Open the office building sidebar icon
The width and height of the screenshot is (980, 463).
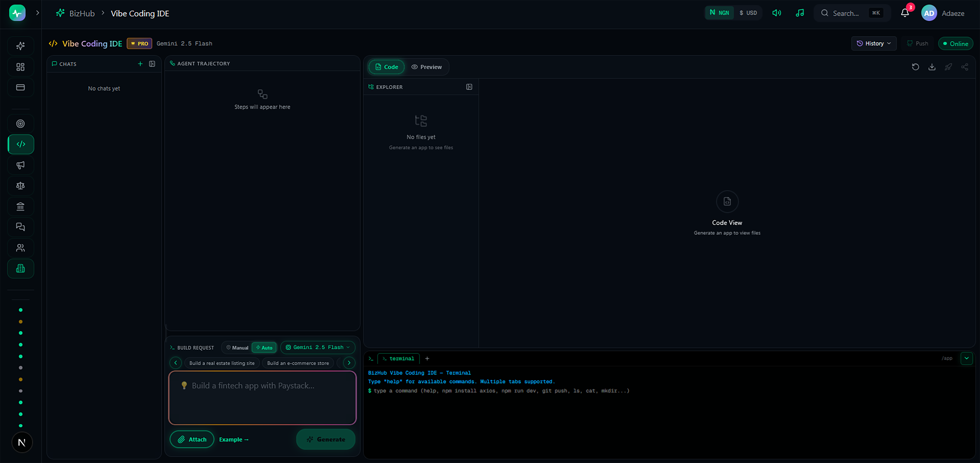click(21, 269)
